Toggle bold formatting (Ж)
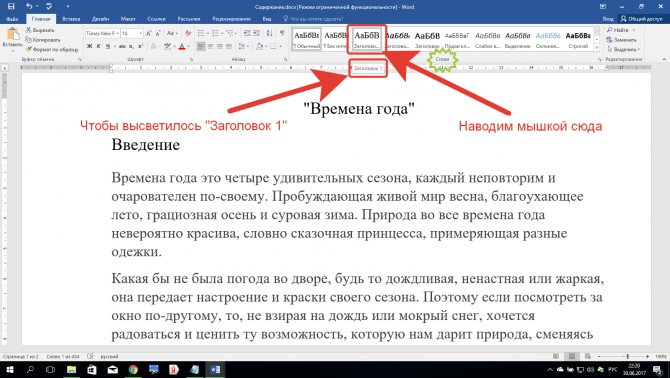670x378 pixels. [89, 47]
